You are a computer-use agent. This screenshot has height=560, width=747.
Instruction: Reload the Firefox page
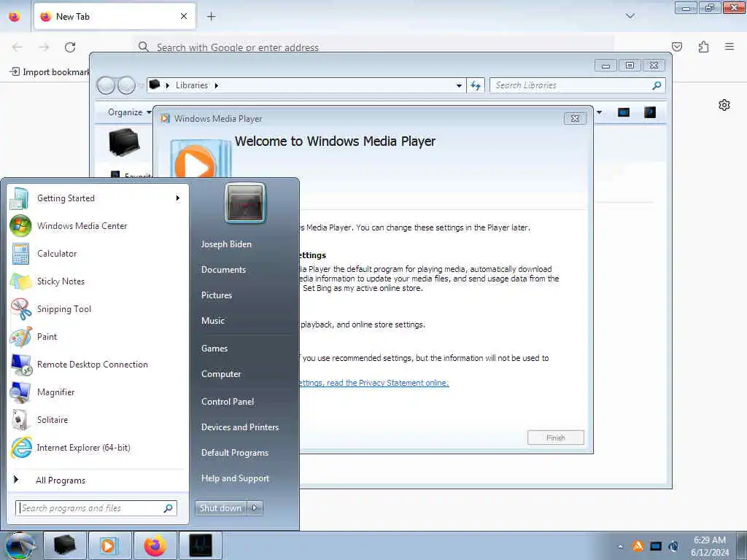[70, 47]
